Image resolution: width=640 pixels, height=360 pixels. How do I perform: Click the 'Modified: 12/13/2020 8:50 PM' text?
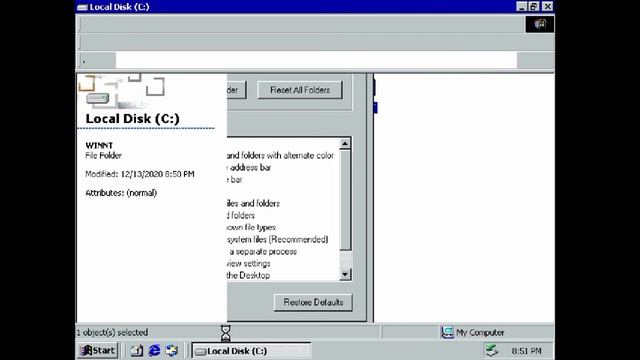pos(140,174)
